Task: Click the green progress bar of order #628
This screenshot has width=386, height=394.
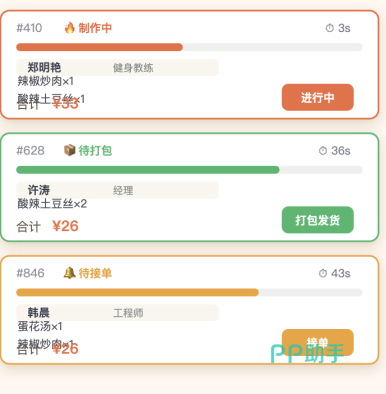Action: tap(189, 170)
